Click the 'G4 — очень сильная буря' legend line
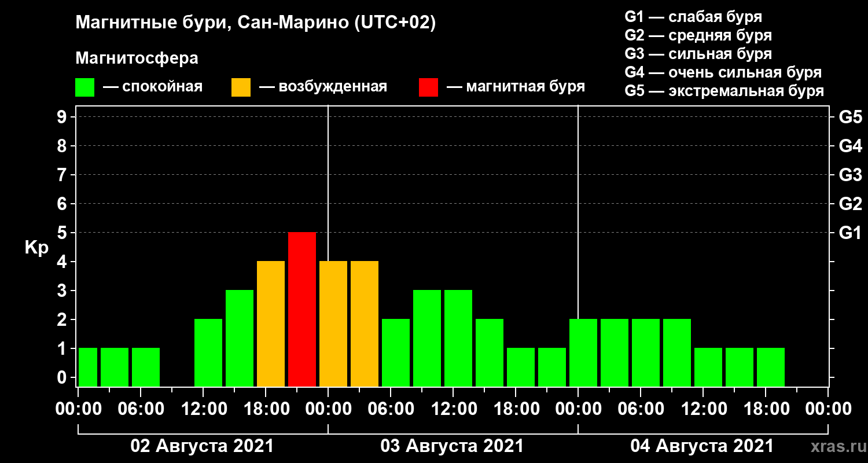Image resolution: width=868 pixels, height=463 pixels. click(723, 72)
